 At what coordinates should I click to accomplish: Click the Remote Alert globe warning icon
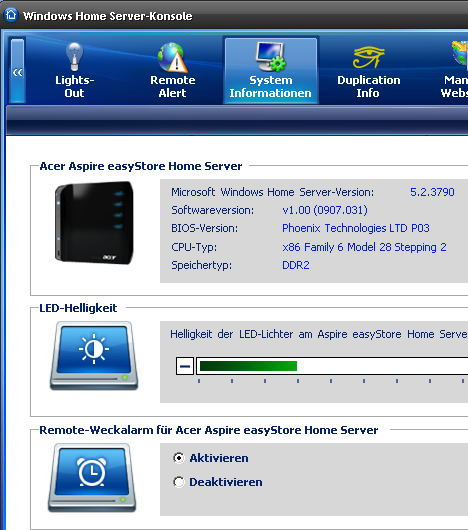pyautogui.click(x=172, y=57)
